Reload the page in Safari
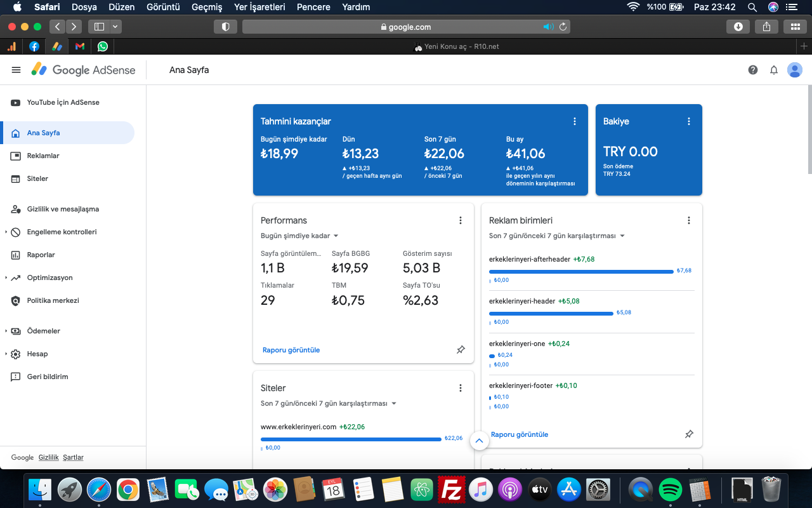The width and height of the screenshot is (812, 508). click(563, 27)
